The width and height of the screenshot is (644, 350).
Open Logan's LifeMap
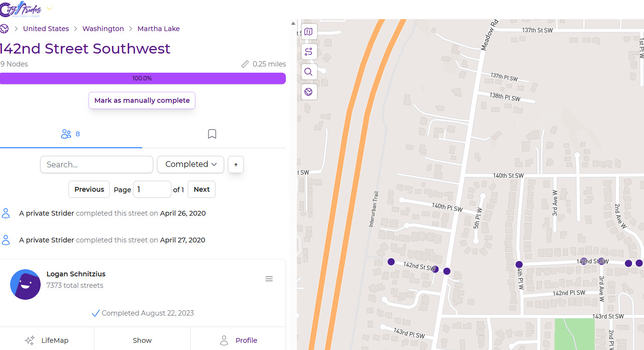47,340
